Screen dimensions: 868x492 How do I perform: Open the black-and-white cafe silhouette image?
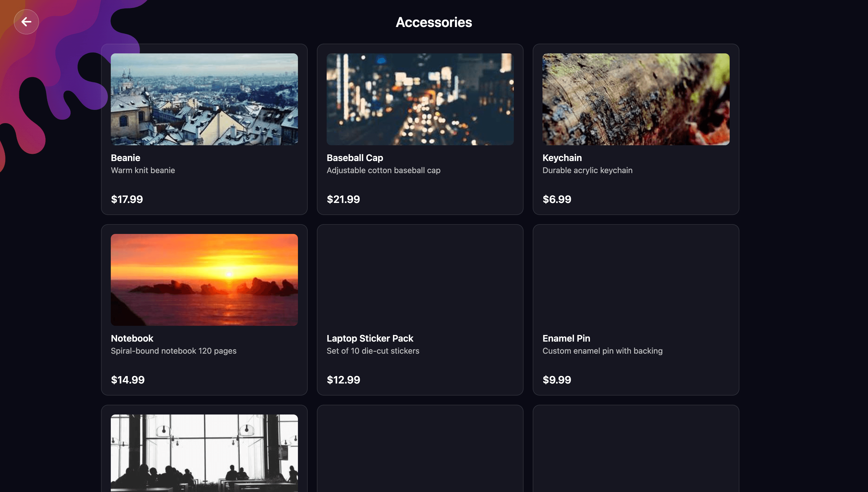[204, 453]
